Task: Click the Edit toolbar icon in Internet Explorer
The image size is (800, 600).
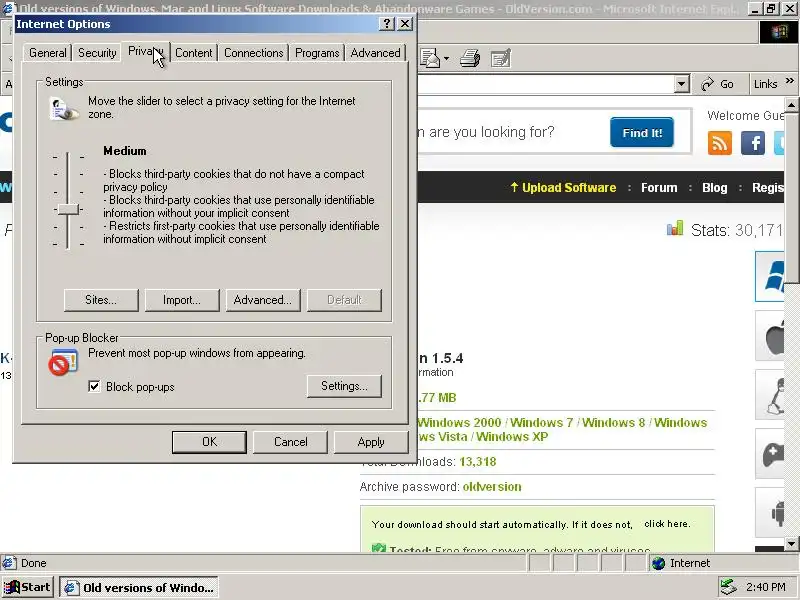Action: (501, 58)
